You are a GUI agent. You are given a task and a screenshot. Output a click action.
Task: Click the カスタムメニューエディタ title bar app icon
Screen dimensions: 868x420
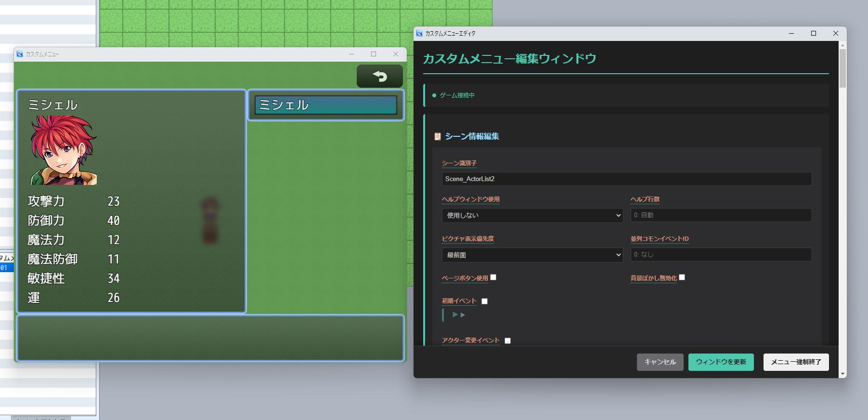(x=419, y=34)
